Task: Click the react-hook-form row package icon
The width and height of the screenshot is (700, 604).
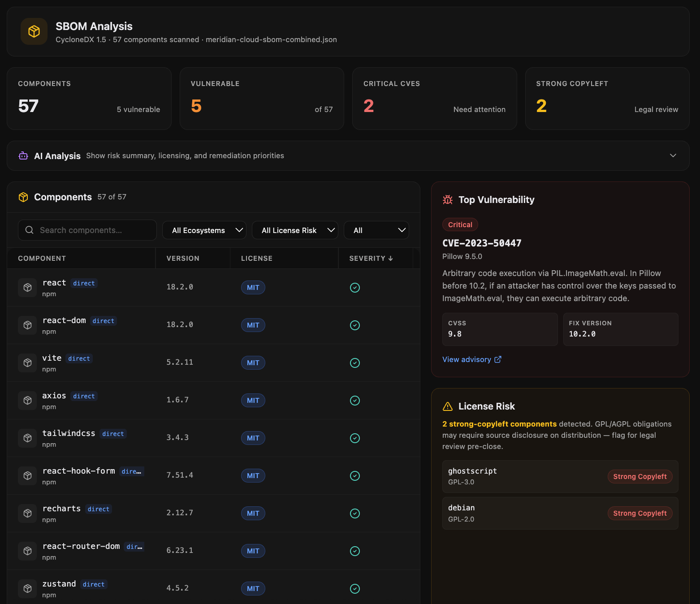Action: coord(27,476)
